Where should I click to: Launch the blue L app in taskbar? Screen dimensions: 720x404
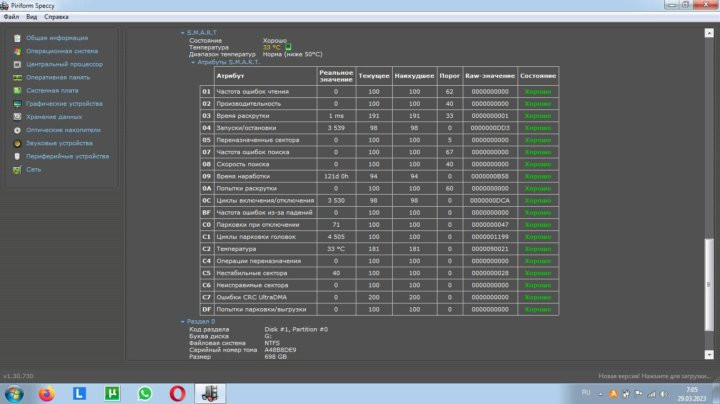point(79,393)
